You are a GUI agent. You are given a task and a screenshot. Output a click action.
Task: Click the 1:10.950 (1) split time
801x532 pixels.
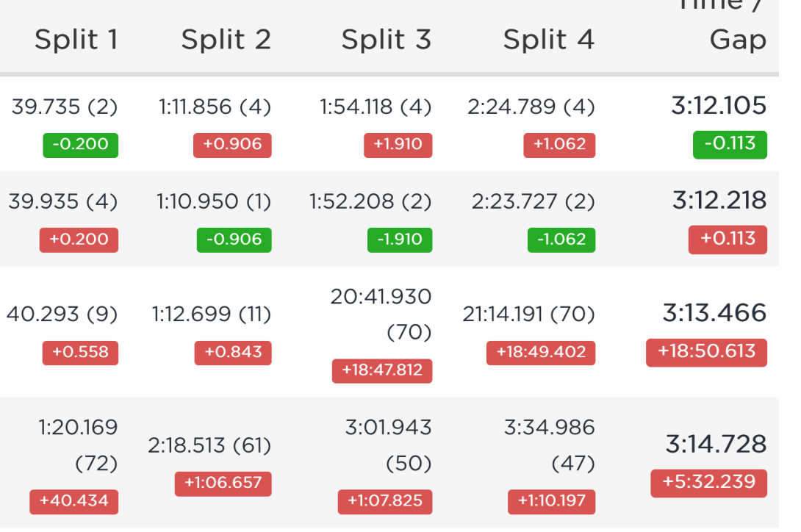[x=214, y=202]
